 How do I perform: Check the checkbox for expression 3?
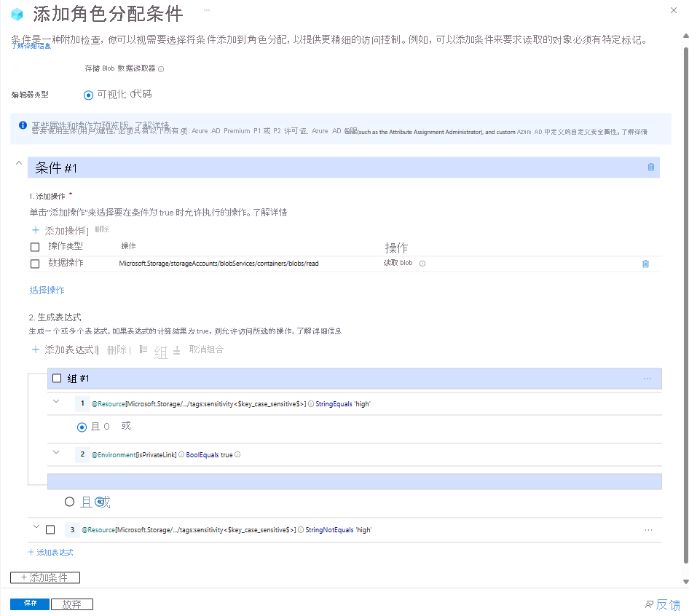(50, 530)
